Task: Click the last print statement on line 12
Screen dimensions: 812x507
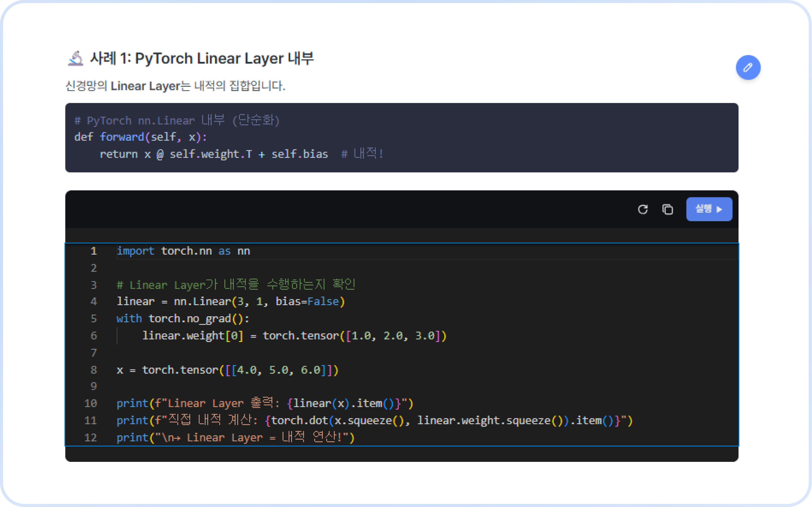Action: tap(235, 437)
